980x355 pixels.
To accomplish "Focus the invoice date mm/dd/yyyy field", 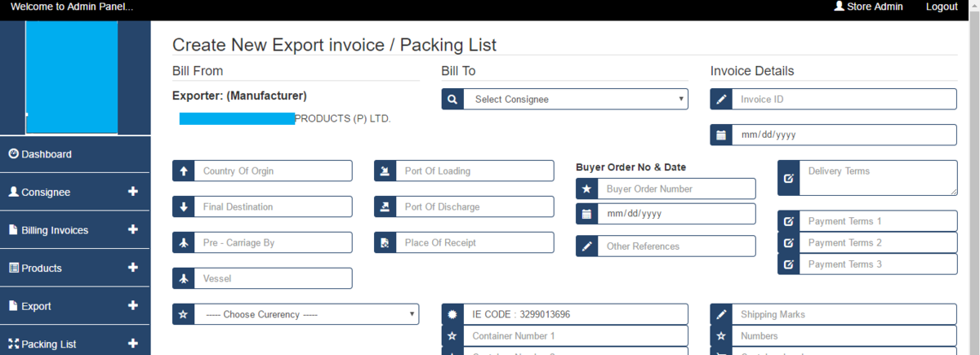I will pyautogui.click(x=844, y=135).
